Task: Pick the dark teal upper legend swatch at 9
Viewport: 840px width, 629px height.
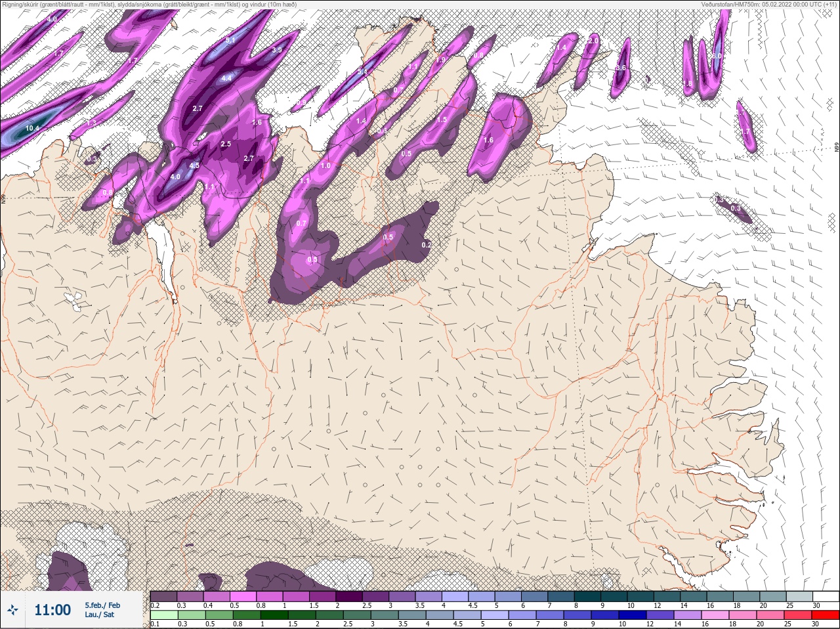Action: pos(615,596)
